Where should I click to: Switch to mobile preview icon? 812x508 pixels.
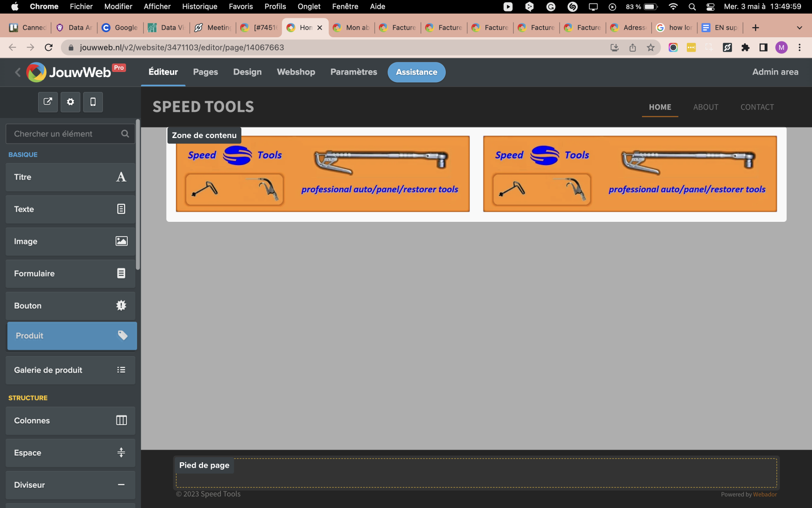(93, 102)
